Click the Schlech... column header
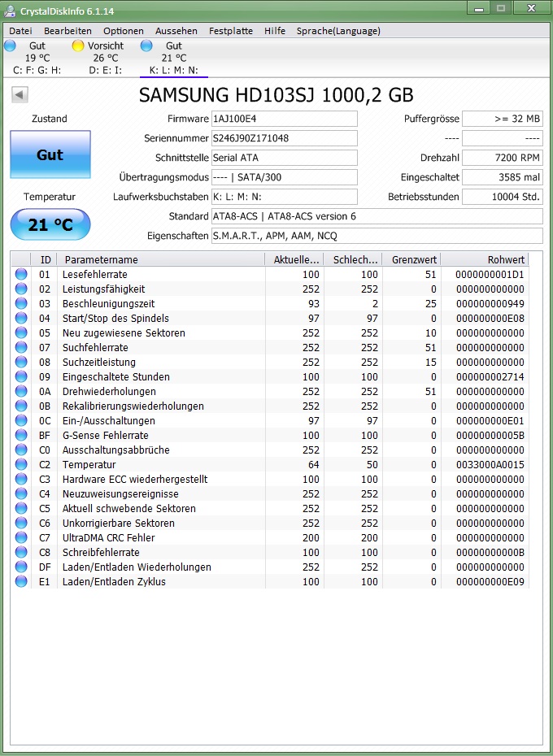Image resolution: width=553 pixels, height=756 pixels. pos(353,259)
